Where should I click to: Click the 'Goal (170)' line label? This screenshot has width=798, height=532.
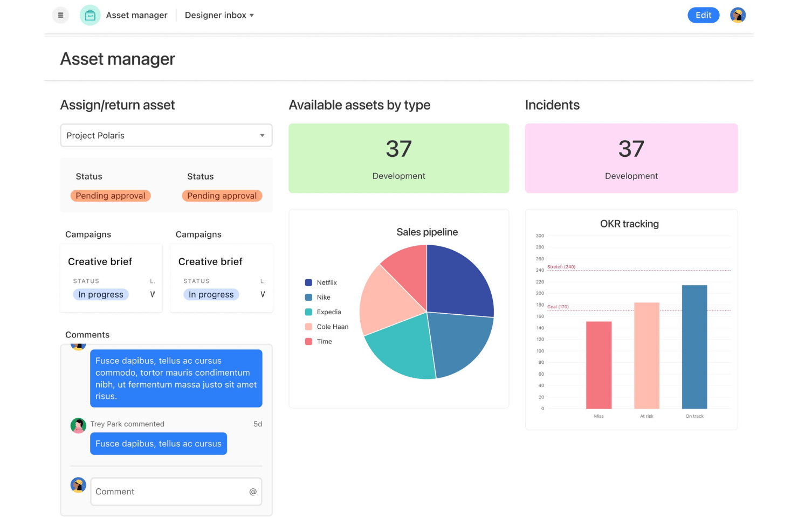[x=558, y=307]
